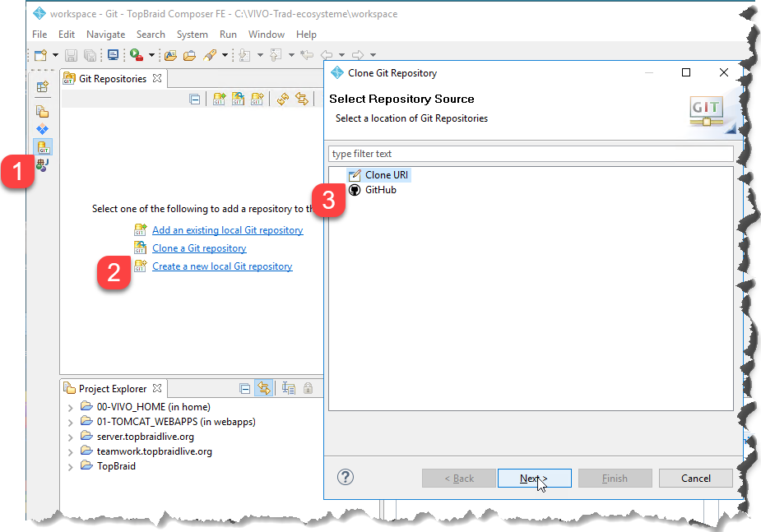Open the System menu

(x=193, y=35)
